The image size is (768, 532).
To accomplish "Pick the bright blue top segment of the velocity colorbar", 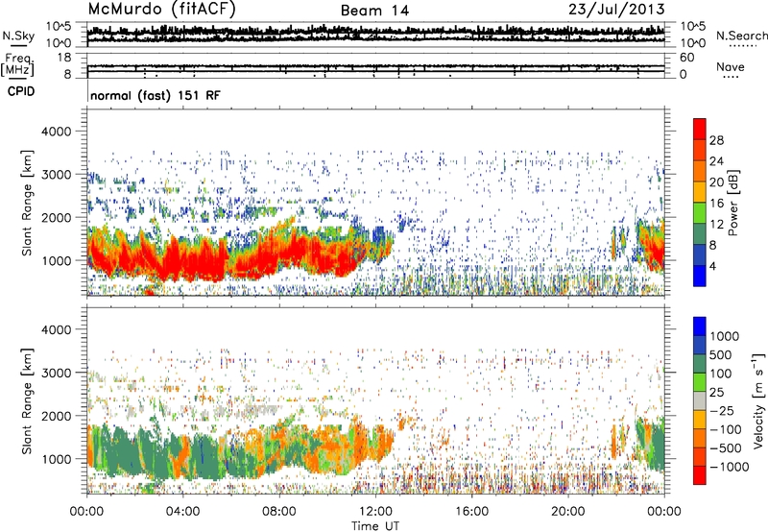I will click(x=700, y=326).
